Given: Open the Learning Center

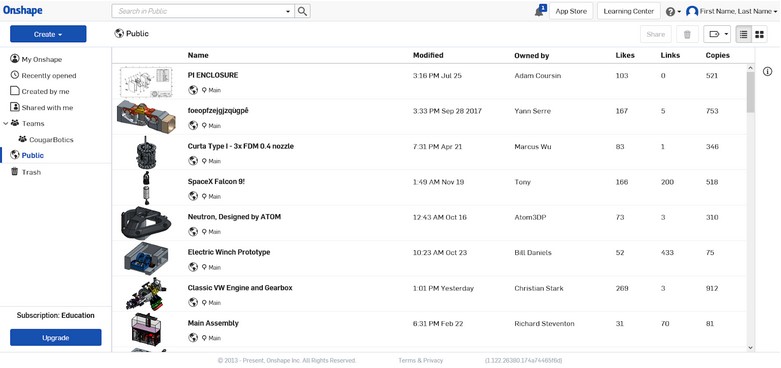Looking at the screenshot, I should pos(629,11).
